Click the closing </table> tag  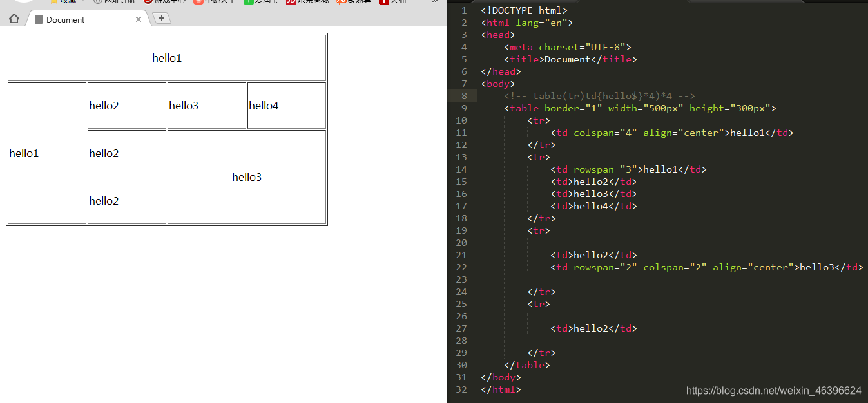526,365
